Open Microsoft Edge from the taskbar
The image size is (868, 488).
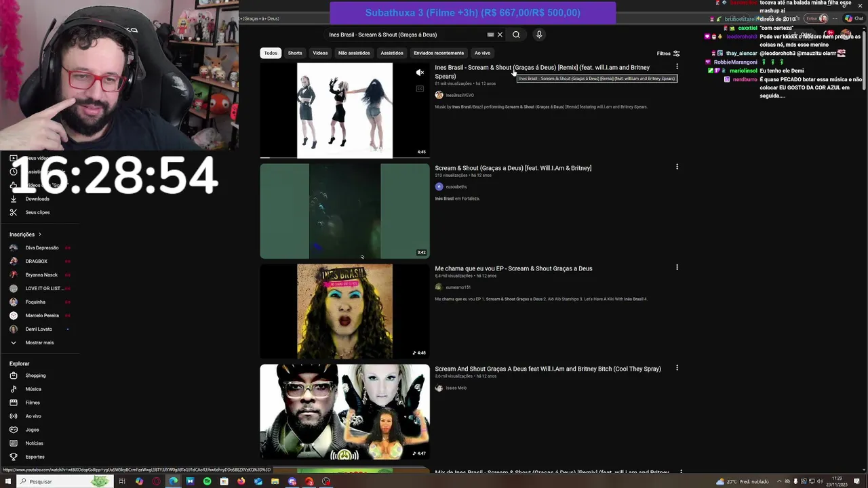point(173,481)
